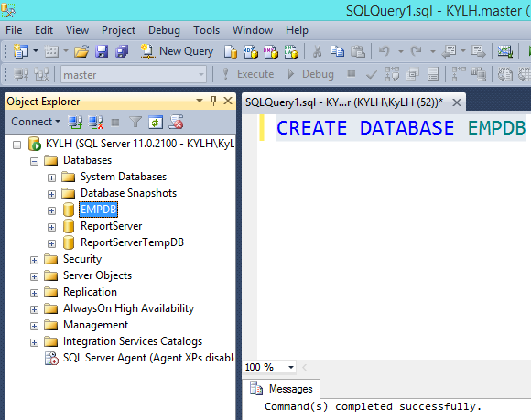Parse the query with checkmark icon

point(372,74)
